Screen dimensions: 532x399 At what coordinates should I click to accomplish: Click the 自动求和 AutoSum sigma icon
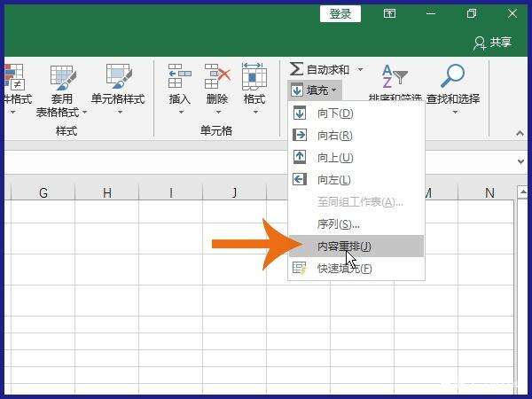[x=296, y=69]
